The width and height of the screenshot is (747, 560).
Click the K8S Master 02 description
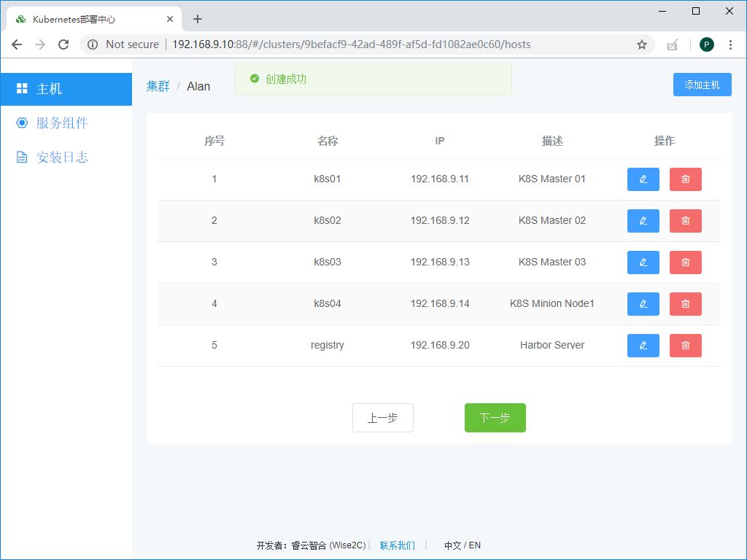point(552,220)
